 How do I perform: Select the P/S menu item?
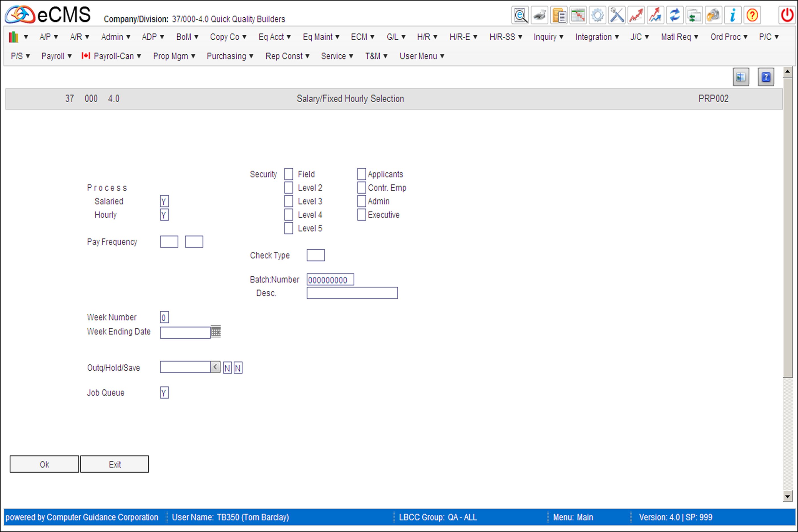15,56
